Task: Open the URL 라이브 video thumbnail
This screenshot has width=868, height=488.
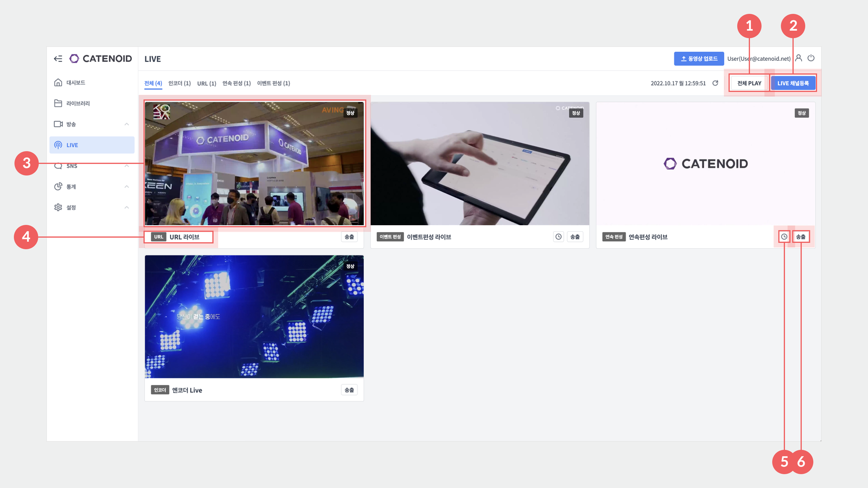Action: pyautogui.click(x=254, y=164)
